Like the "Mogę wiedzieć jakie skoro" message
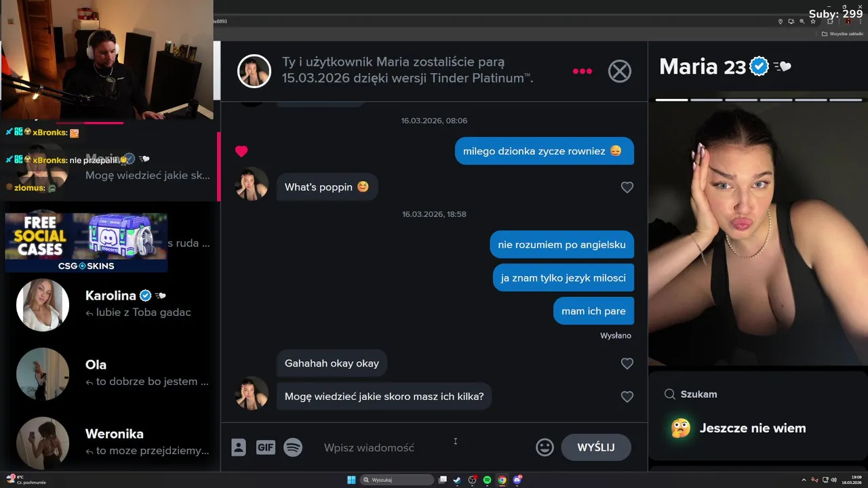Image resolution: width=868 pixels, height=488 pixels. point(627,396)
